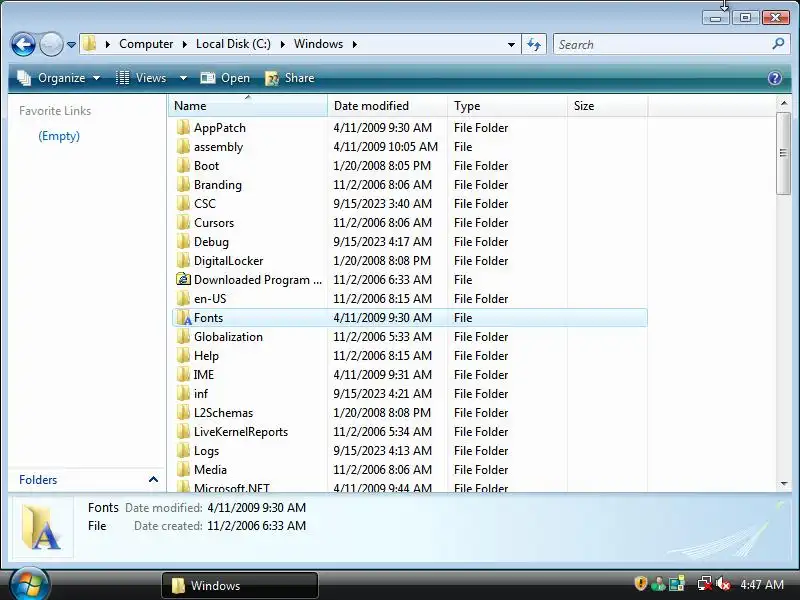The height and width of the screenshot is (600, 800).
Task: Expand the address bar history dropdown
Action: point(511,44)
